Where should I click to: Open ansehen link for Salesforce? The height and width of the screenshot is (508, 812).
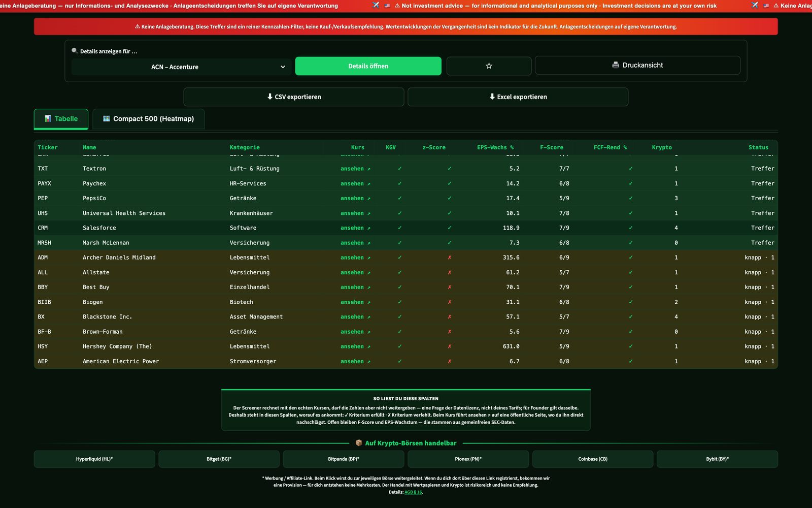click(355, 228)
